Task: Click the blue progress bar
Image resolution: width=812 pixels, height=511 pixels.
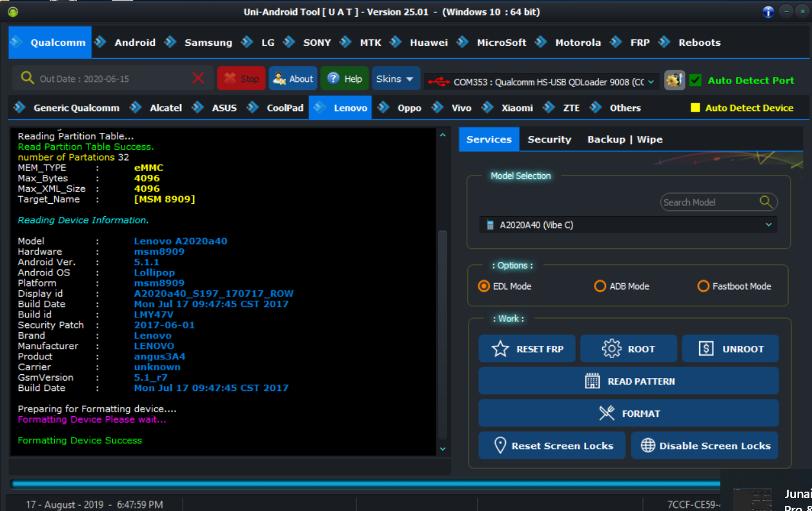Action: (x=365, y=484)
